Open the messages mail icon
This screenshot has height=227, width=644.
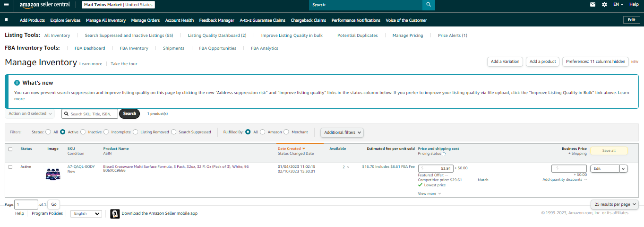click(592, 4)
